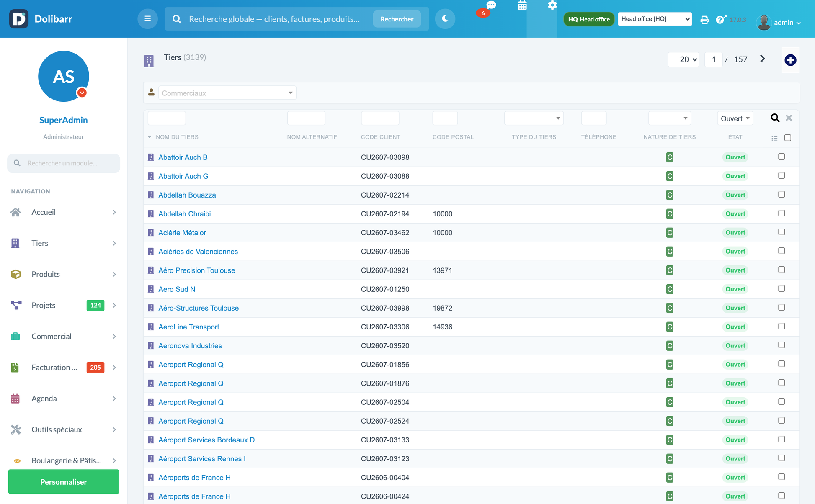Click the Commercial briefcase icon

[x=15, y=336]
